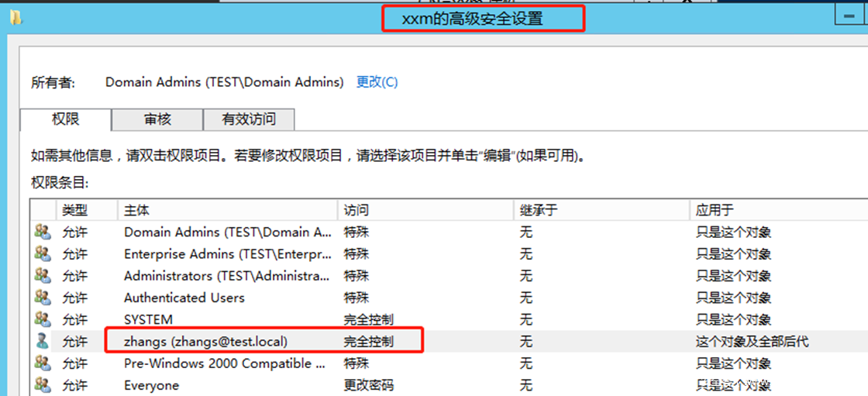Click the group icon beside Administrators entry
The width and height of the screenshot is (868, 396).
tap(42, 275)
